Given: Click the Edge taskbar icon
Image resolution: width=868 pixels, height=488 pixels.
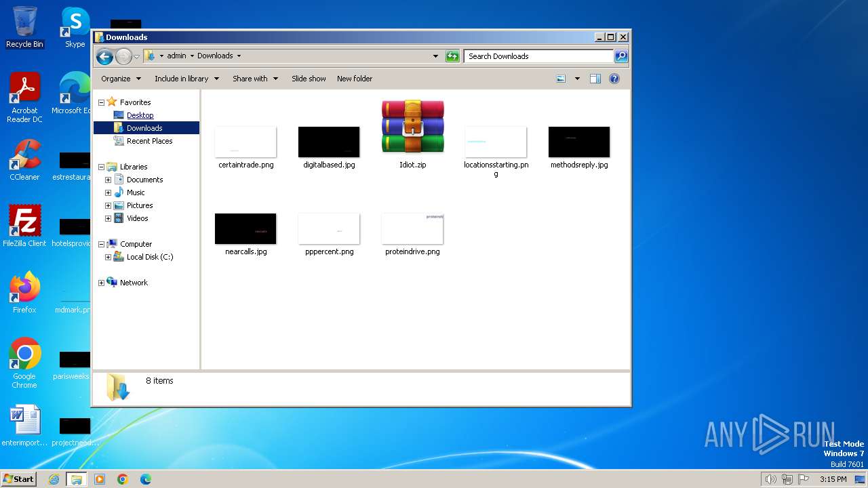Looking at the screenshot, I should pos(145,479).
